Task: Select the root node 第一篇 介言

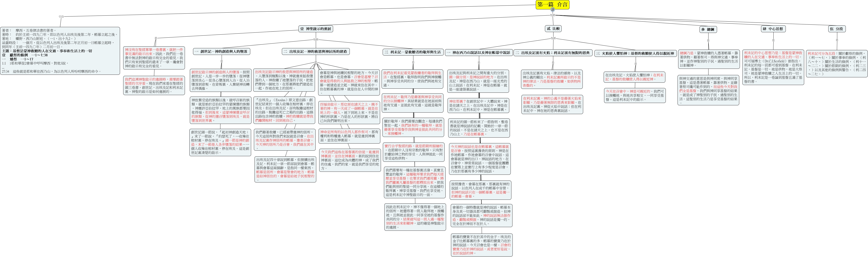Action: point(553,4)
